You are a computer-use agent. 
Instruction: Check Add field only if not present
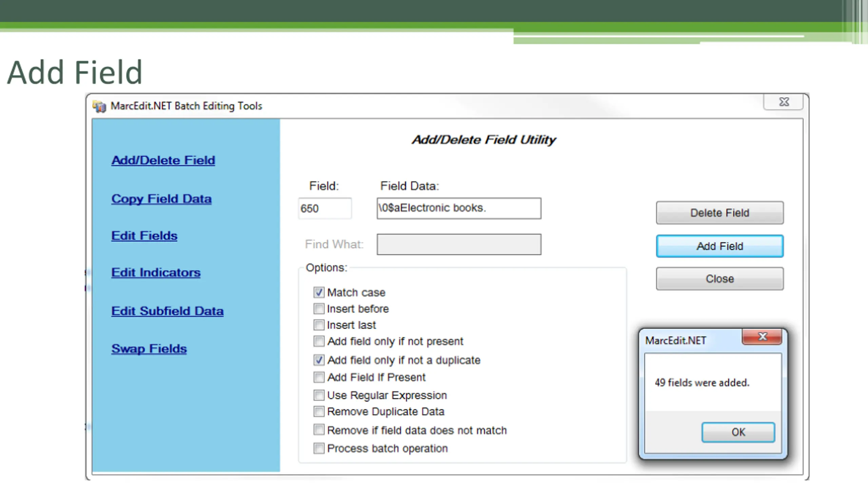(319, 341)
